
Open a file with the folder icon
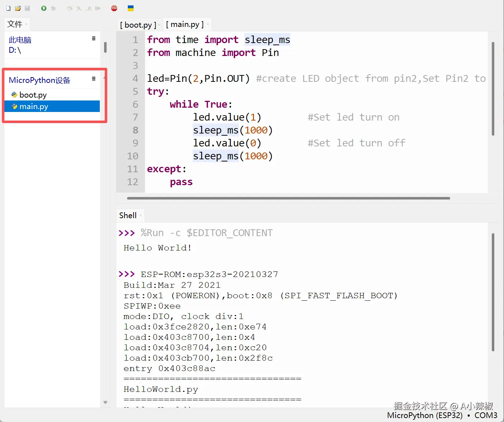point(18,8)
